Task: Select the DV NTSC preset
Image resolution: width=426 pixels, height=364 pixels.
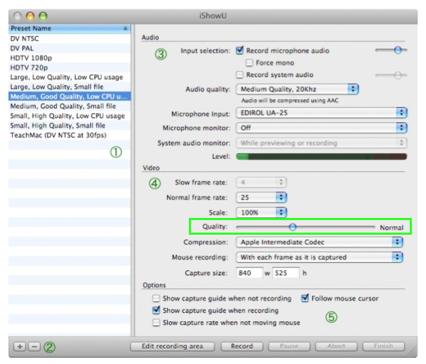Action: click(x=69, y=39)
